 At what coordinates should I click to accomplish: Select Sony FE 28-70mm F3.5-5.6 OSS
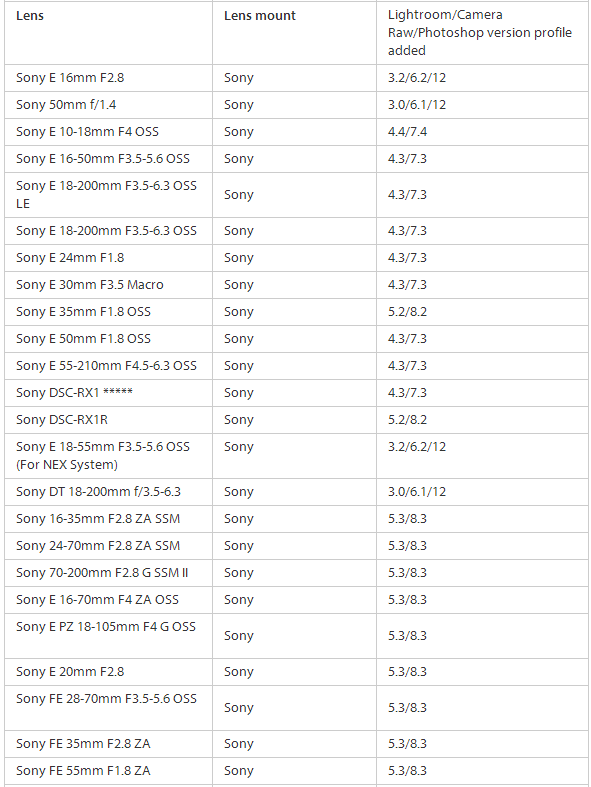(x=106, y=699)
